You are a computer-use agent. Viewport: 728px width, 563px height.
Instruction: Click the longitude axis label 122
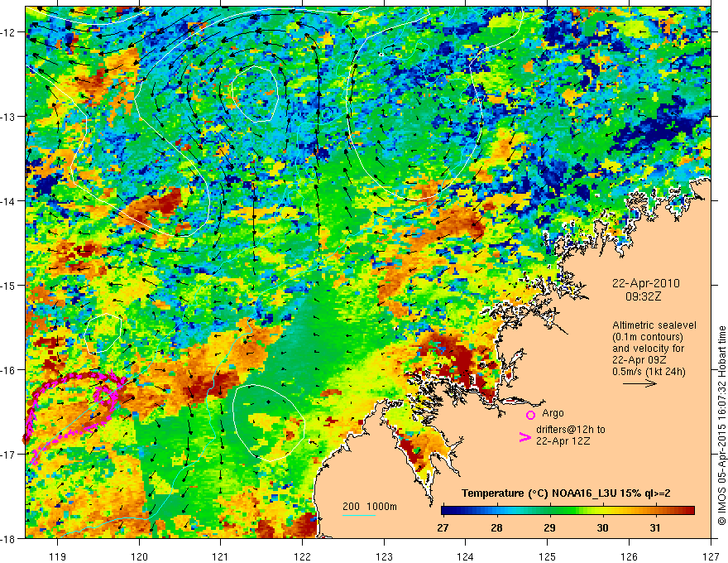(302, 557)
